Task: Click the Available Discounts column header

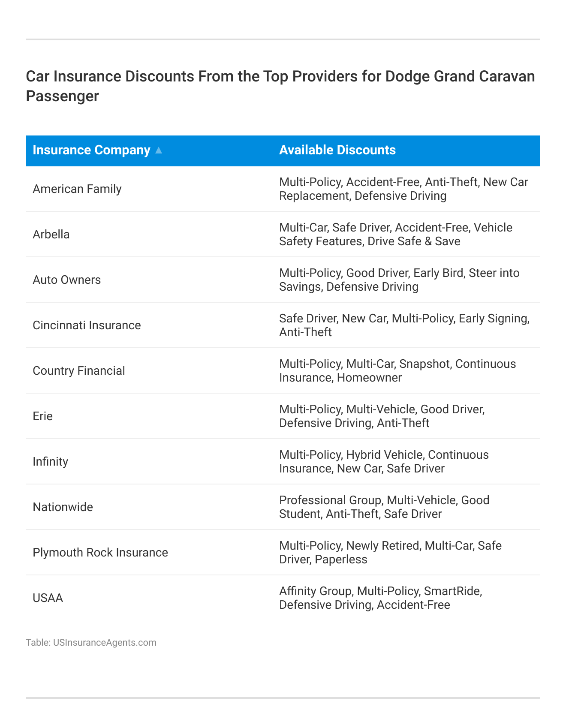Action: click(x=337, y=150)
